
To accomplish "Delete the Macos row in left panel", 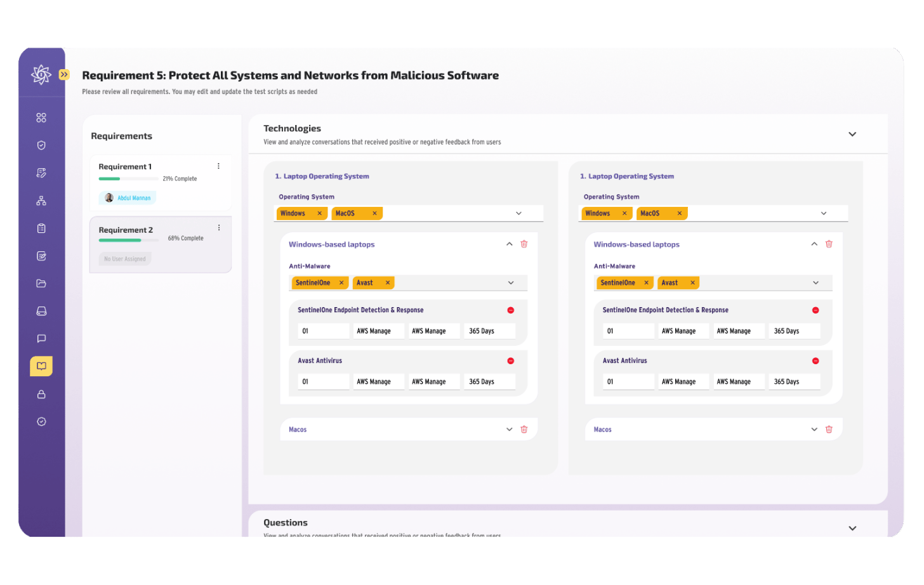I will (524, 430).
